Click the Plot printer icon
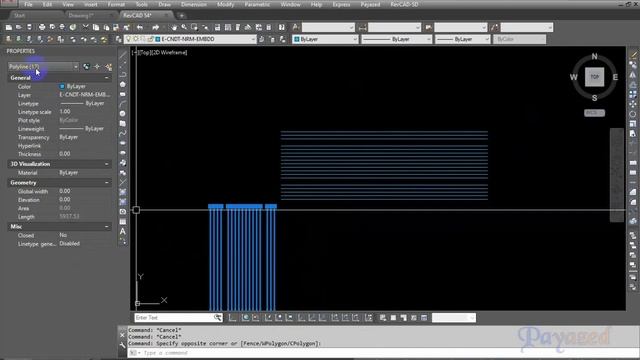Screen dimensions: 640x360 tap(42, 27)
